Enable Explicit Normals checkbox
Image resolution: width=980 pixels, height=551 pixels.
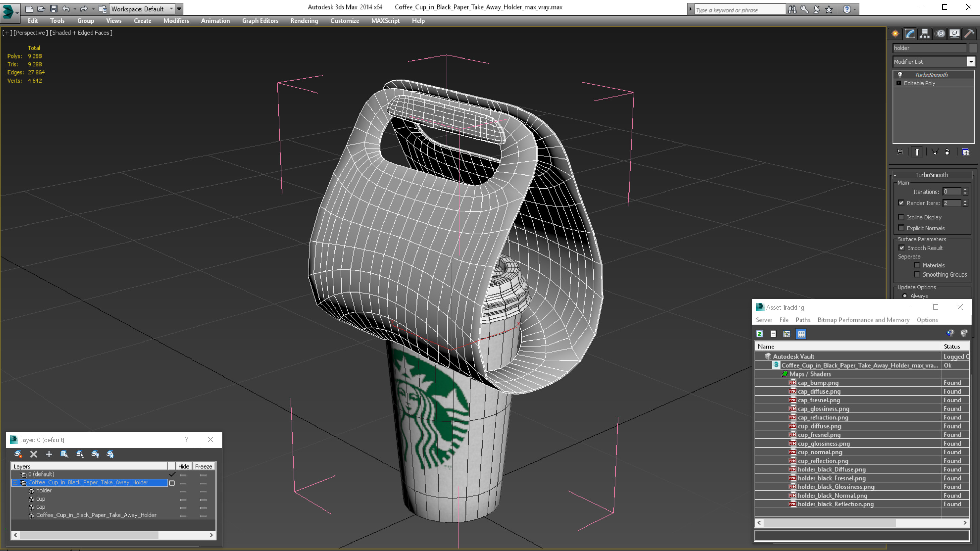coord(901,228)
